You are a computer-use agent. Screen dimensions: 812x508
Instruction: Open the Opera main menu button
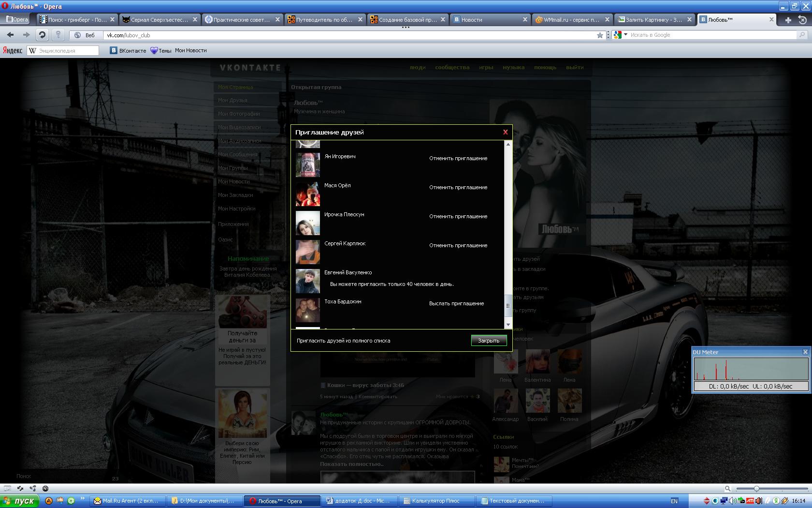[x=17, y=19]
